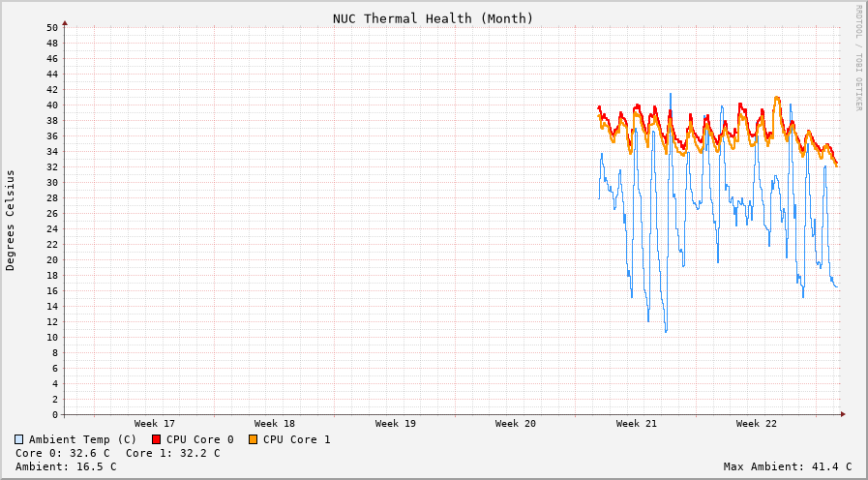Screen dimensions: 868x480
Task: Click the Ambient: 16.5 C reading
Action: (66, 466)
